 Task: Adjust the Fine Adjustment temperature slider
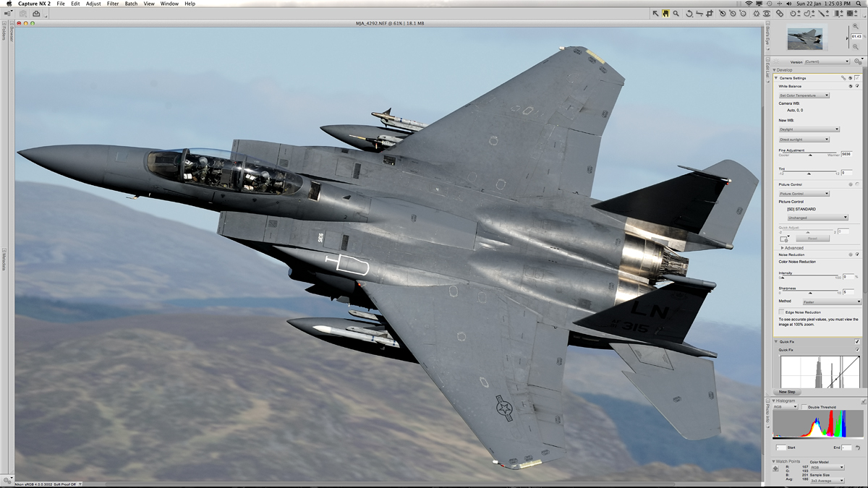point(810,155)
